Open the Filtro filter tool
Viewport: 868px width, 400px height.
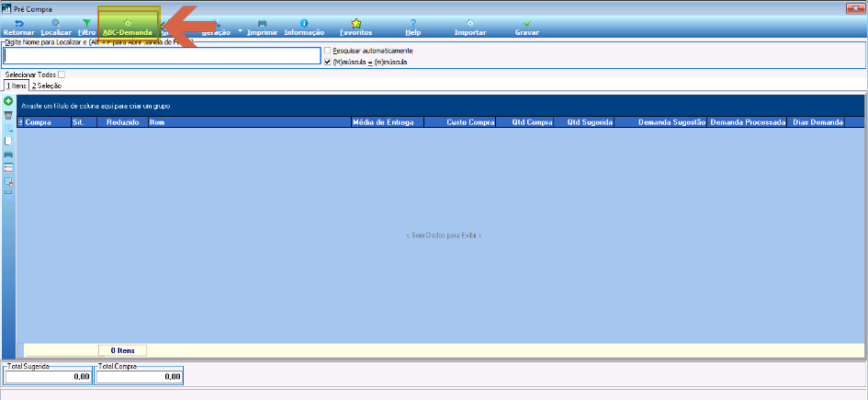point(86,29)
